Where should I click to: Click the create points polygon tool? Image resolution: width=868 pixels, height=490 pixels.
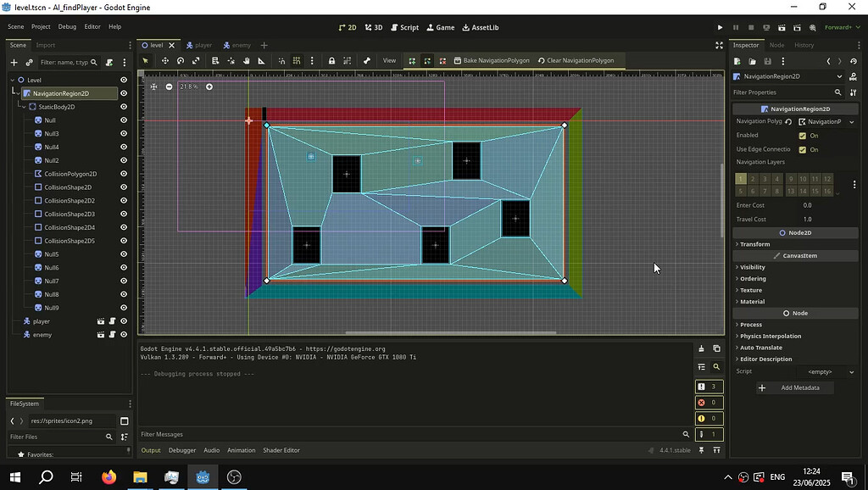click(412, 60)
